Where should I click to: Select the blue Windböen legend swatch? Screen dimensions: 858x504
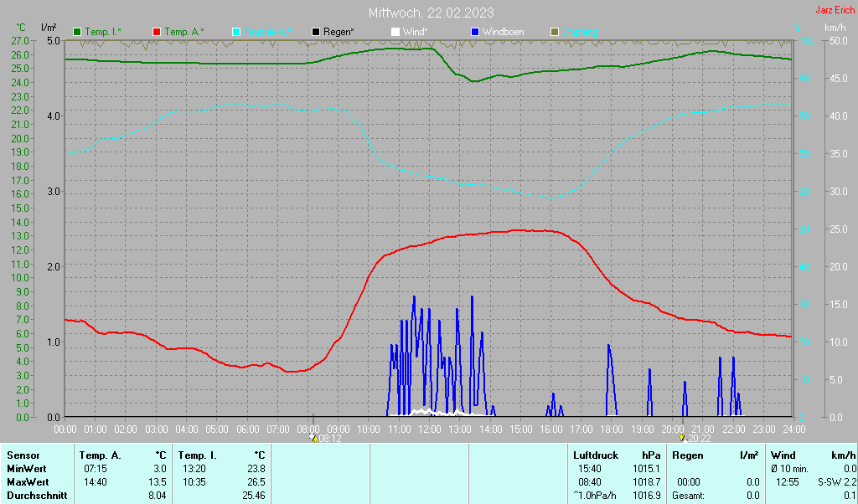[475, 33]
